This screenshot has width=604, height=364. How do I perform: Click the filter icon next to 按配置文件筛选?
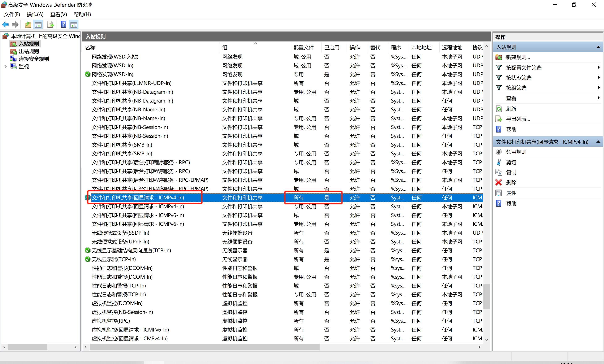(499, 67)
